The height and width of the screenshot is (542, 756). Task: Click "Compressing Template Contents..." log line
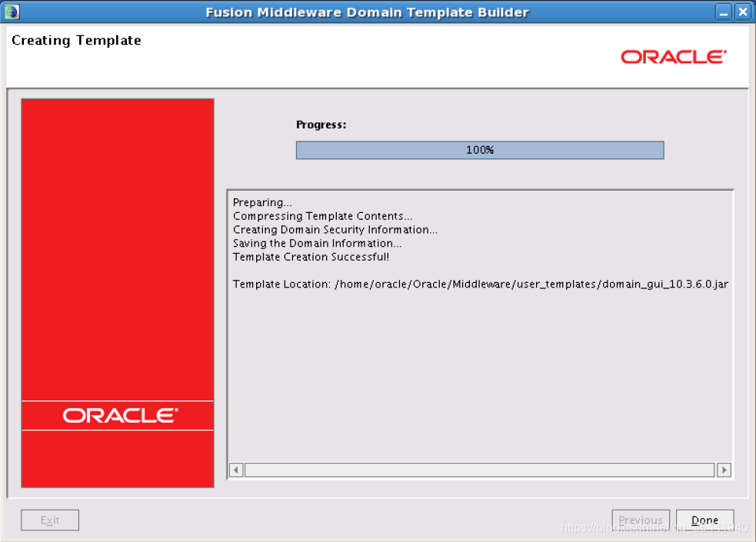[322, 216]
